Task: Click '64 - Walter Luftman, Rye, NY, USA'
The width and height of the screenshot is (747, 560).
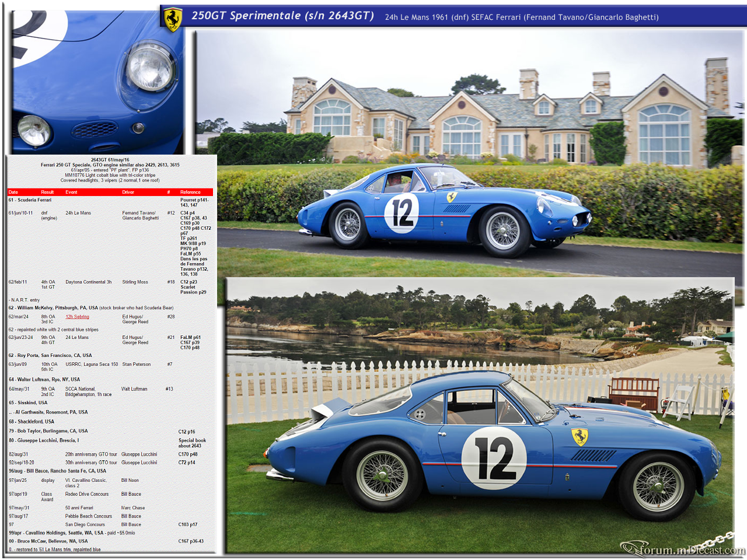Action: point(44,379)
